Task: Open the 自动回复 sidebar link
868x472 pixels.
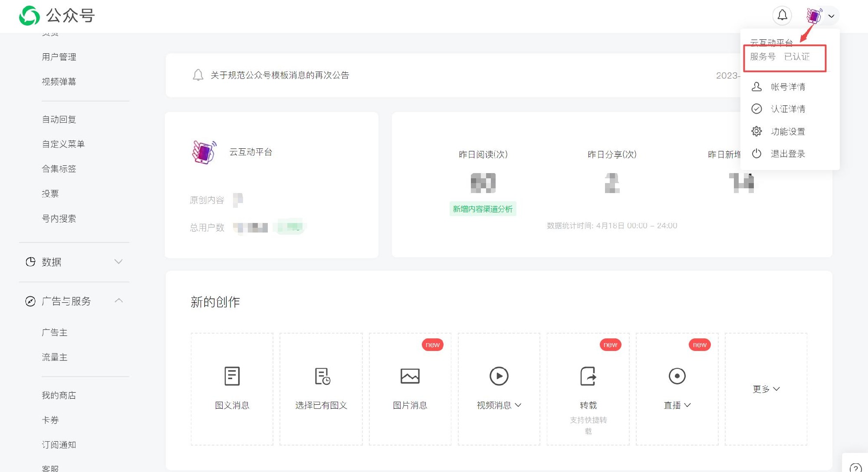Action: point(59,119)
